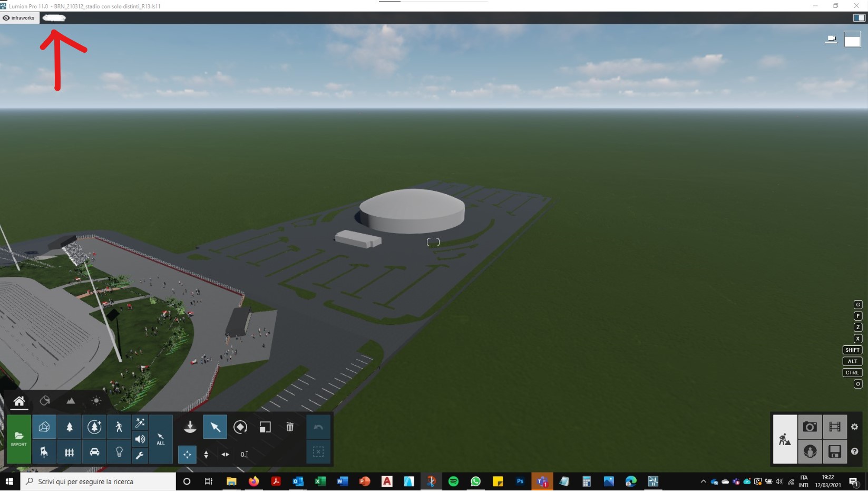The image size is (868, 492).
Task: Open 360 Panorama mode
Action: click(810, 451)
